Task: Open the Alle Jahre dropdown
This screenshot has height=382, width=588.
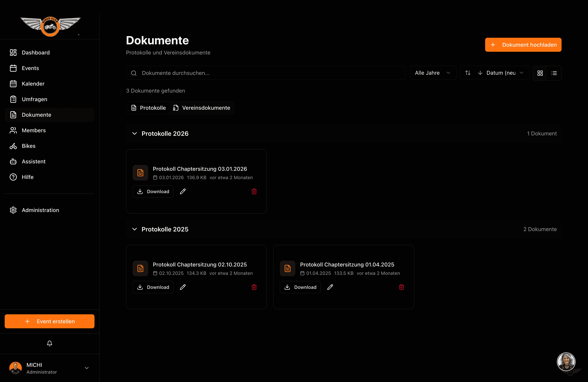Action: [433, 73]
